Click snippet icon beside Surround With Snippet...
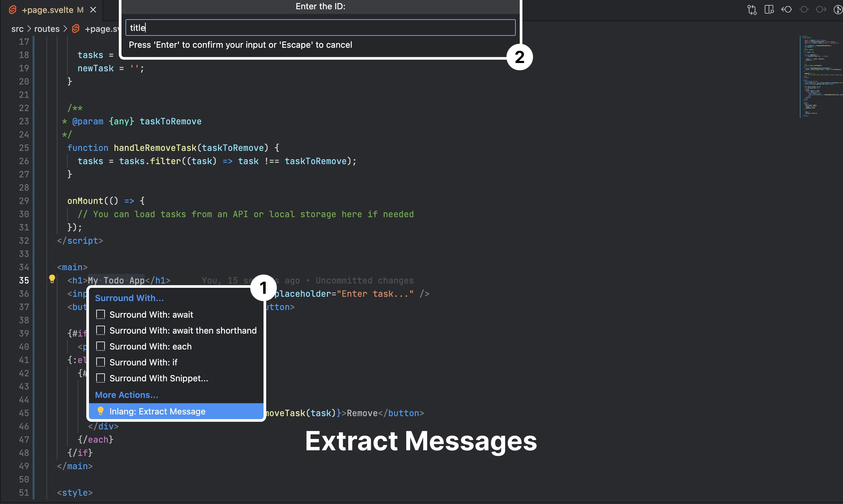The image size is (843, 504). 100,378
